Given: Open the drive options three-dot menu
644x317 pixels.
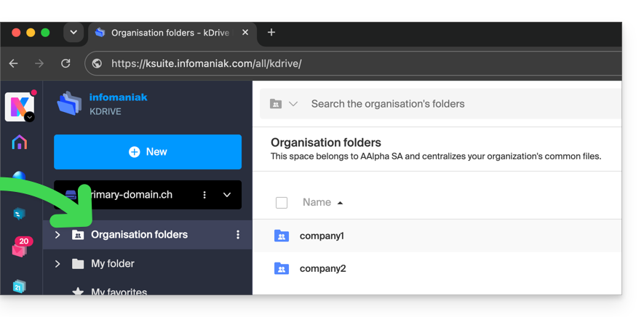Looking at the screenshot, I should (x=204, y=195).
